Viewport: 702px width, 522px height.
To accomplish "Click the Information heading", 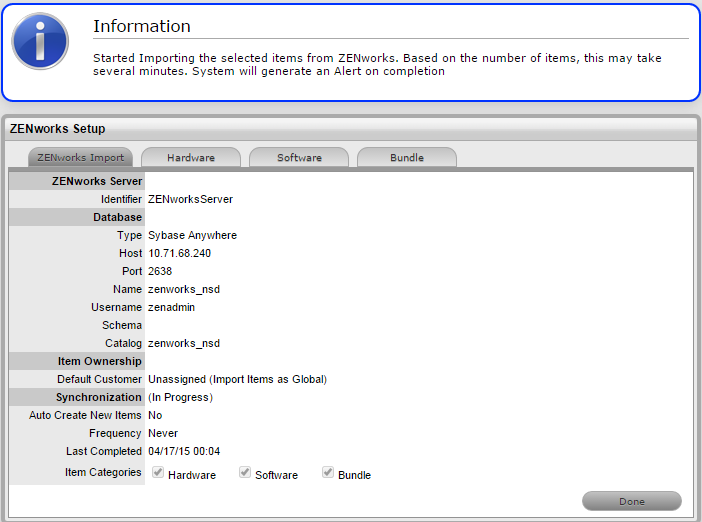I will (142, 26).
